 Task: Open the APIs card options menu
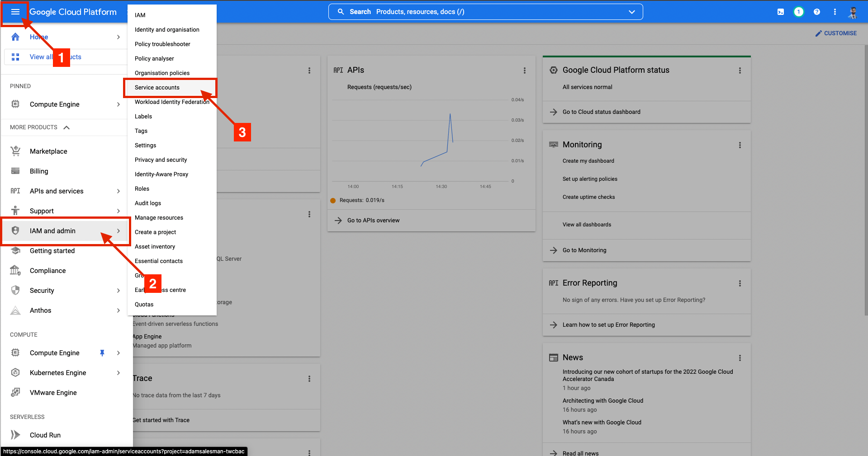click(x=525, y=71)
